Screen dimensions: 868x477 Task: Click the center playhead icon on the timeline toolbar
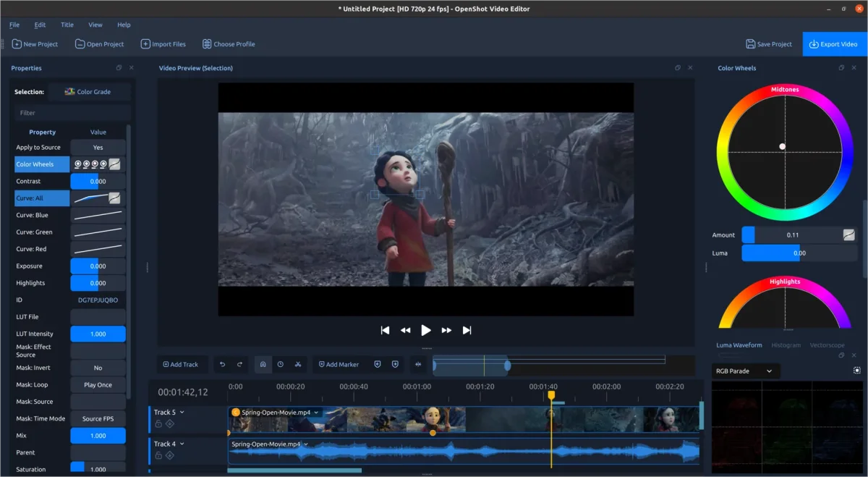417,364
